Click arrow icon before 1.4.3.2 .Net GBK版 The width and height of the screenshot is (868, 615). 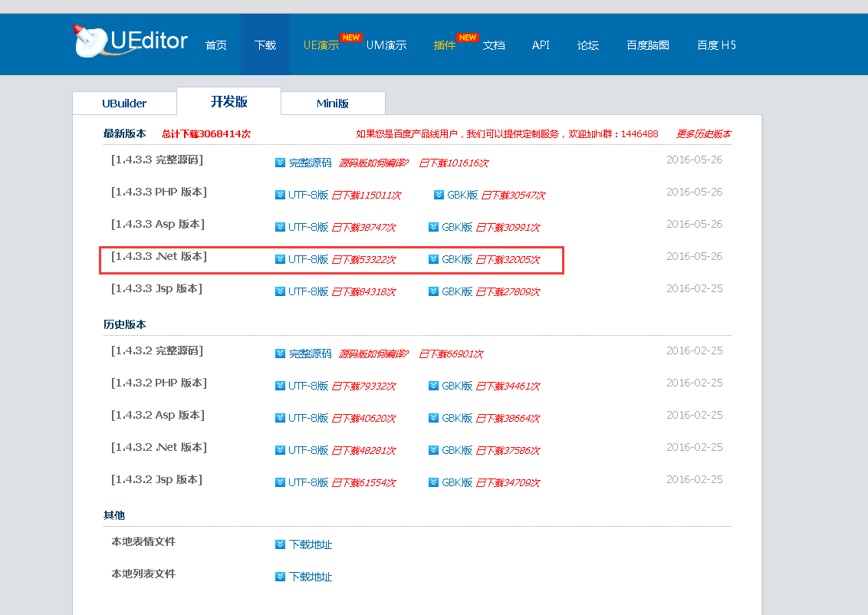tap(433, 450)
